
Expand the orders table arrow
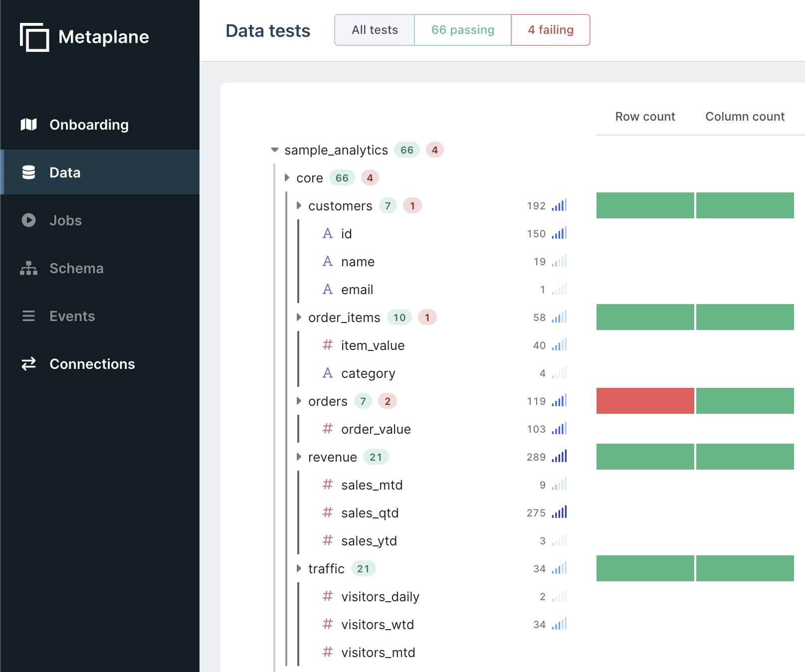tap(299, 401)
